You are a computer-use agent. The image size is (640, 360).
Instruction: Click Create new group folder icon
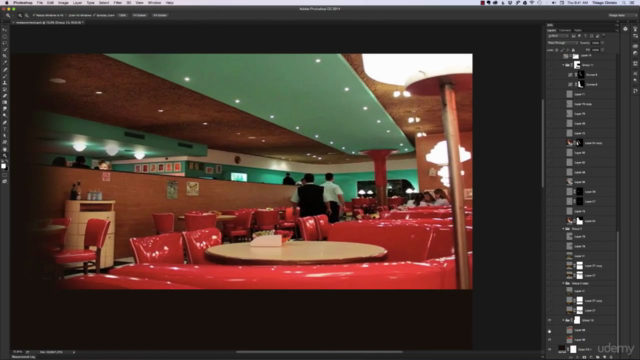598,357
